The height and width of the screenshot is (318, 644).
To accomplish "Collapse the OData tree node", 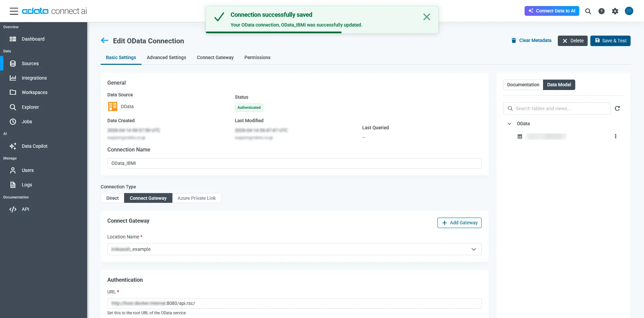I will (x=509, y=124).
